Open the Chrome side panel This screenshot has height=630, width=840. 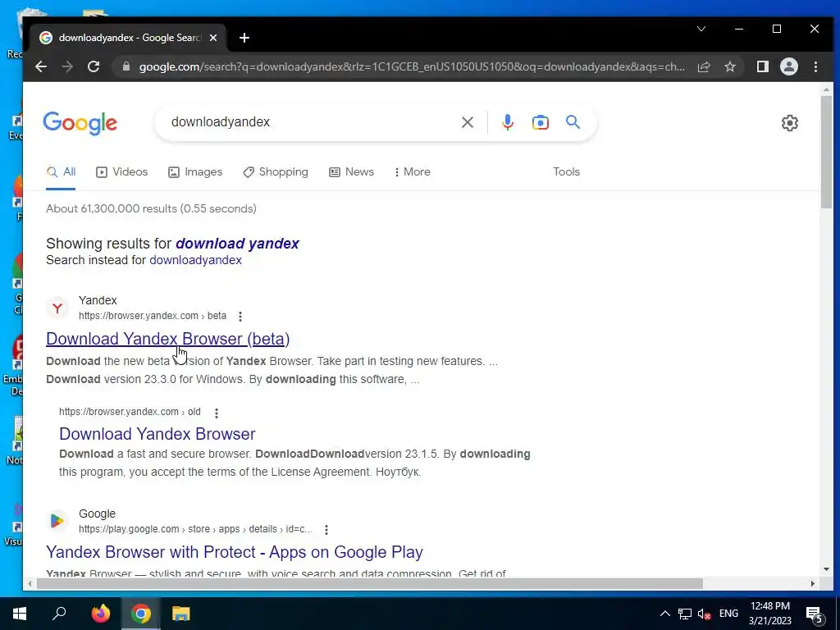762,67
